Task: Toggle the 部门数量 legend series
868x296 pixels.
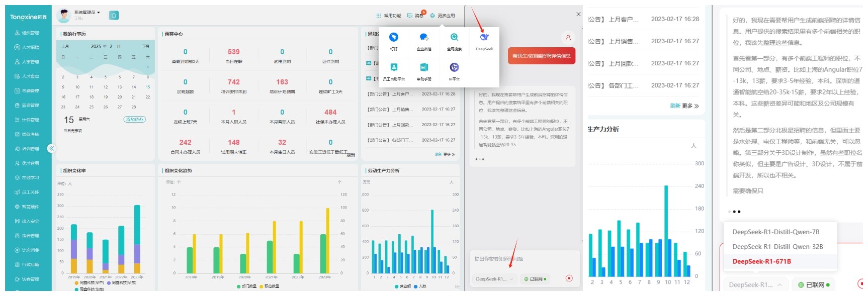Action: pyautogui.click(x=247, y=286)
